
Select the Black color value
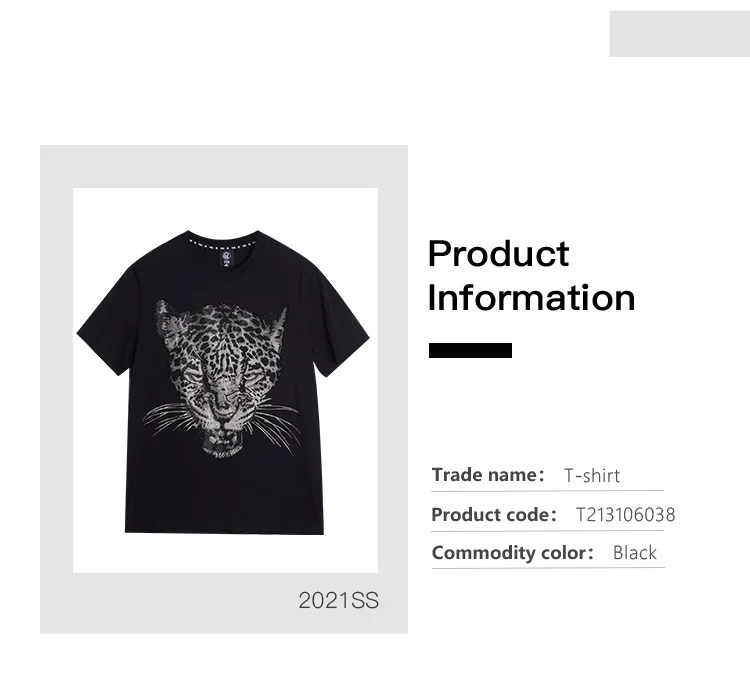(635, 553)
